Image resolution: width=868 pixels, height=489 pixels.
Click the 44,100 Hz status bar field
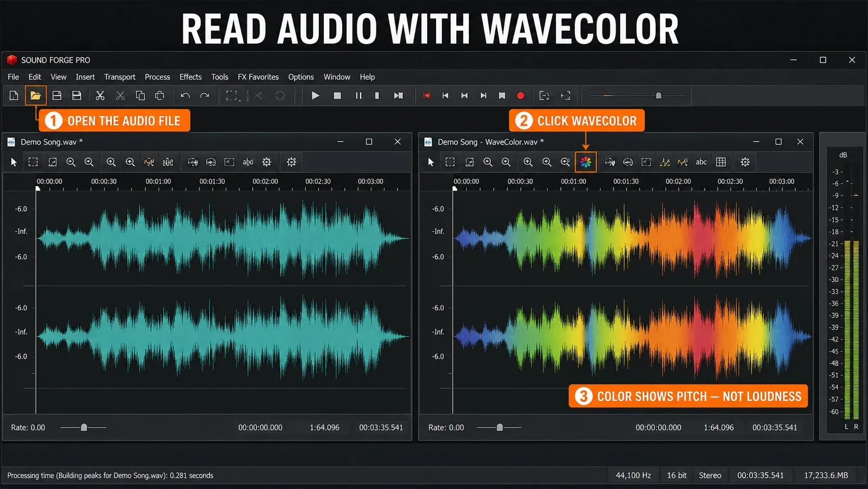[x=633, y=475]
